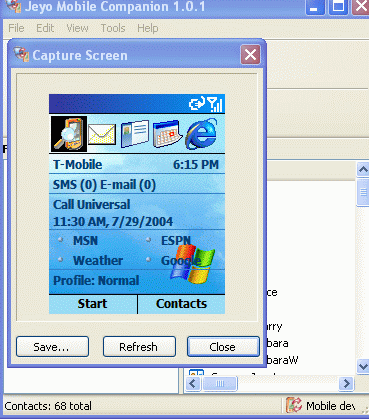Click the 'T-Mobile' carrier text
The width and height of the screenshot is (369, 419).
pos(77,165)
